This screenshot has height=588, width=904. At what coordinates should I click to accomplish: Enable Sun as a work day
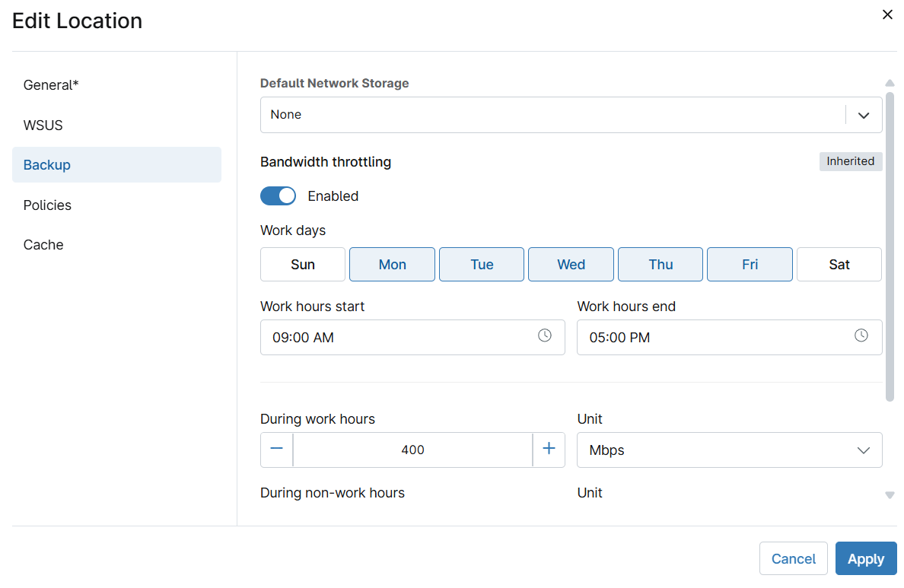point(303,265)
